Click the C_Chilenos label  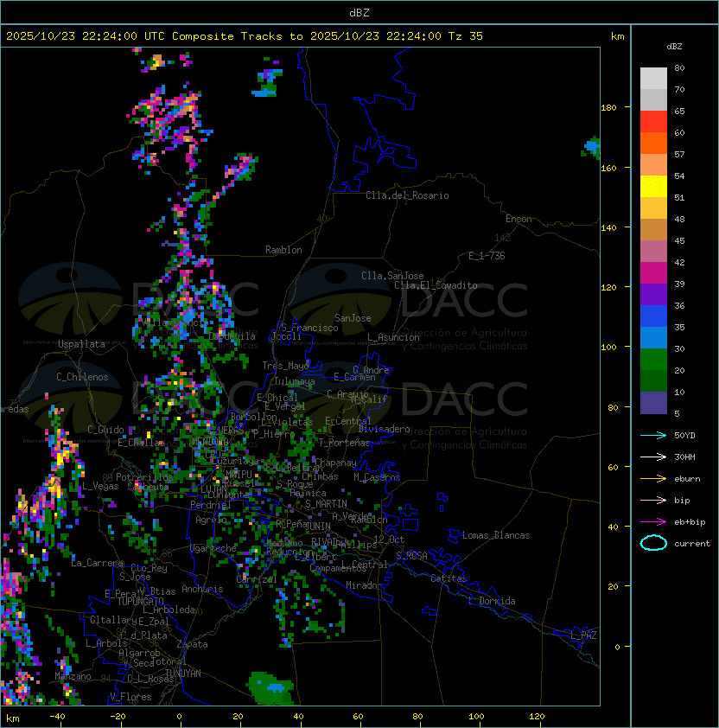(82, 377)
